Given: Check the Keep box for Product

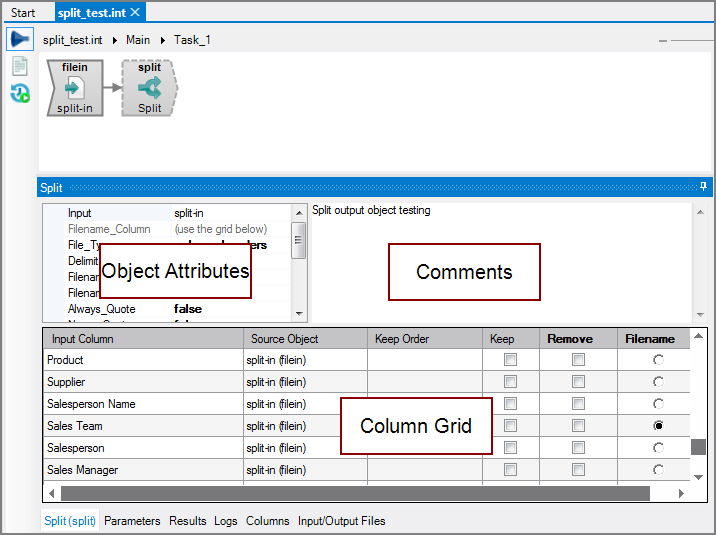Looking at the screenshot, I should click(511, 360).
